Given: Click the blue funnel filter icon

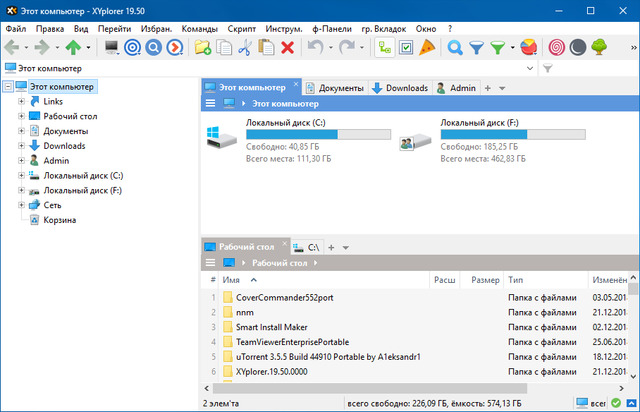Looking at the screenshot, I should pos(476,47).
